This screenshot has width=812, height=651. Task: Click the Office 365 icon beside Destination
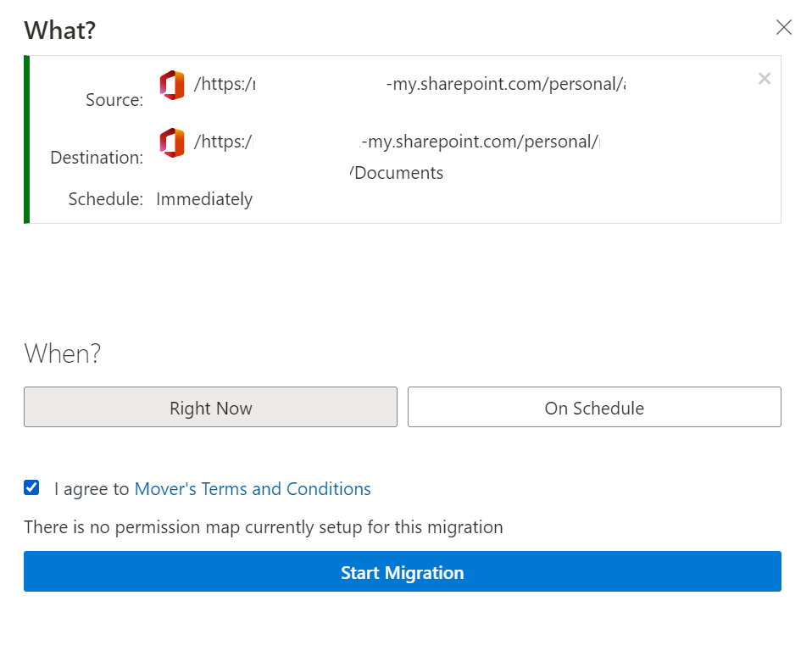coord(172,142)
